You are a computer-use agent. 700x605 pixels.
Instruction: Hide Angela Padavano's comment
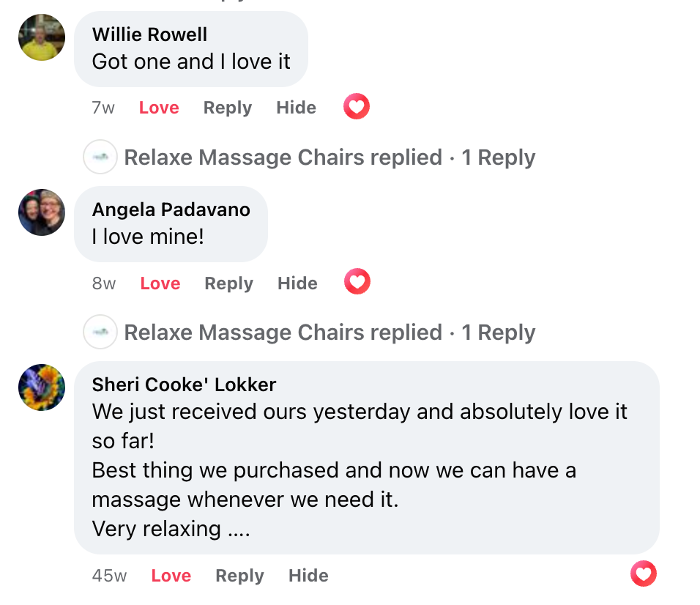click(298, 283)
